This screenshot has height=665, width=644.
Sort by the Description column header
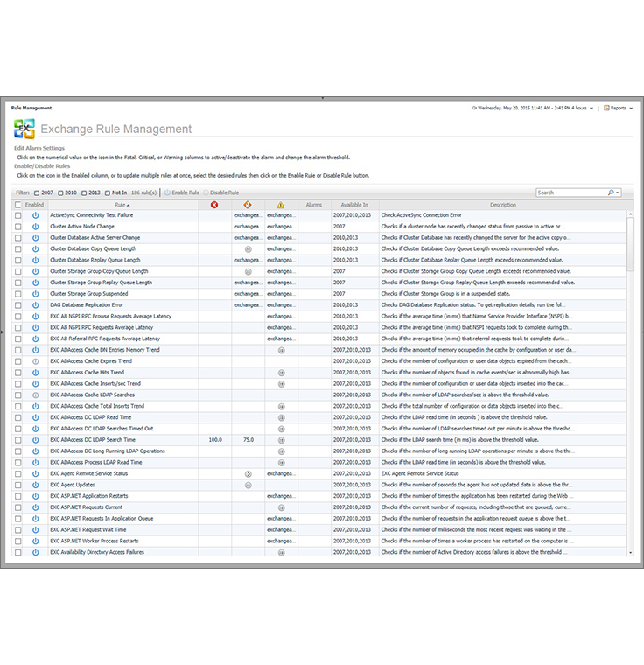point(503,205)
